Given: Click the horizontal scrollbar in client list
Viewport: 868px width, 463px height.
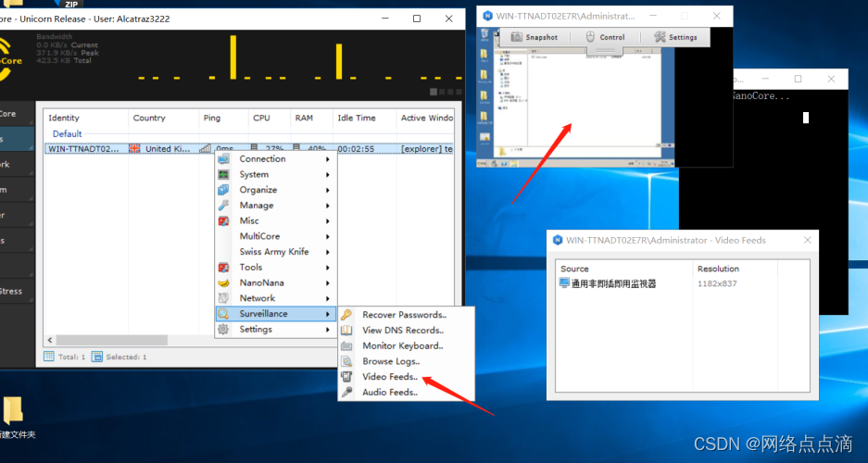Looking at the screenshot, I should (111, 340).
